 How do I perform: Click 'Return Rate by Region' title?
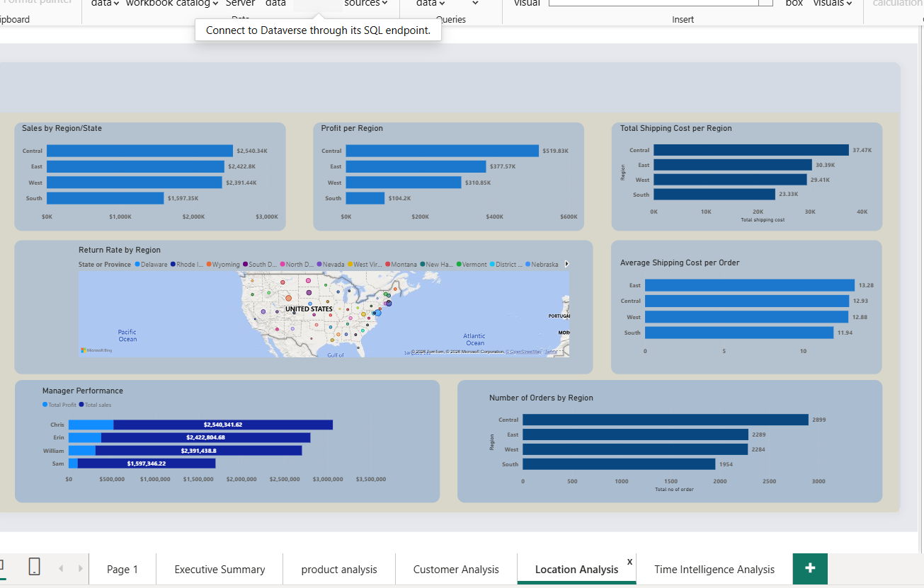pyautogui.click(x=120, y=250)
